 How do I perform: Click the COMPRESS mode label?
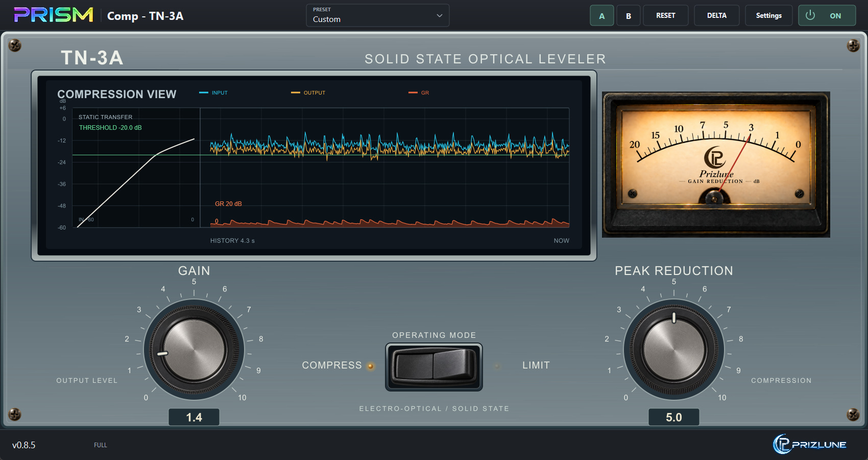[x=332, y=365]
